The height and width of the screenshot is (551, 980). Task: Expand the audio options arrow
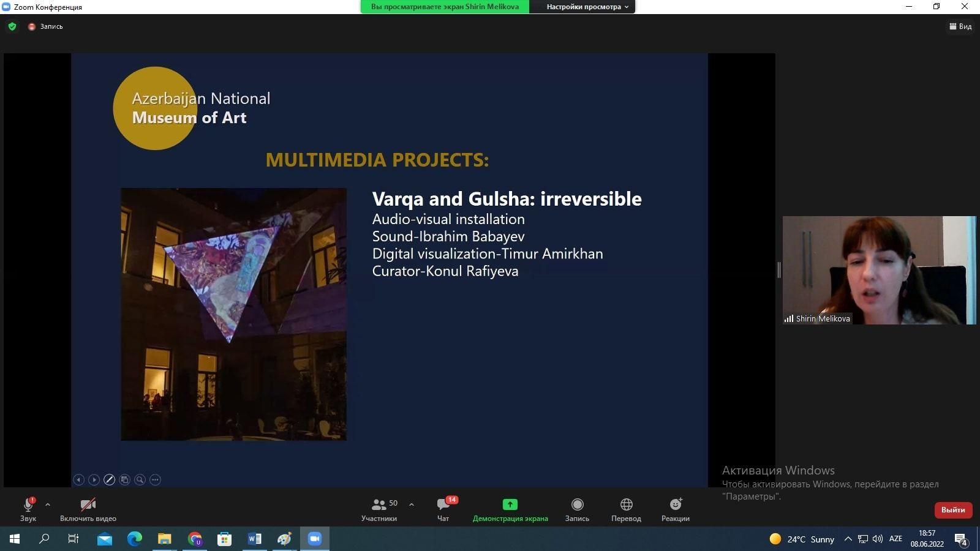[x=48, y=504]
